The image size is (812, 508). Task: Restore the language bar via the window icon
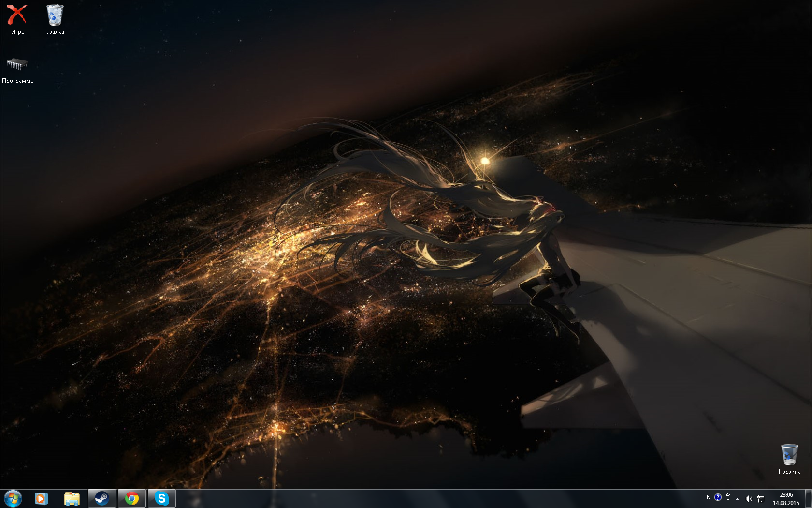pyautogui.click(x=728, y=494)
